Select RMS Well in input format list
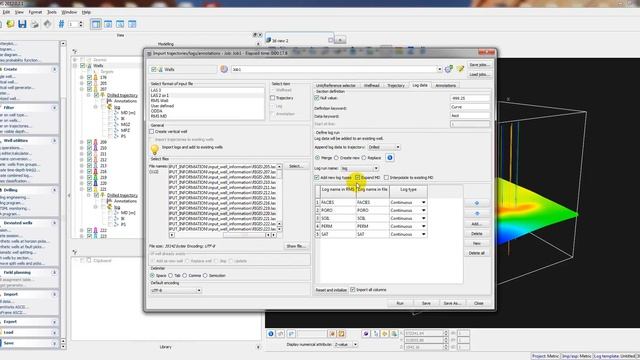Screen dimensions: 640x360 (207, 100)
